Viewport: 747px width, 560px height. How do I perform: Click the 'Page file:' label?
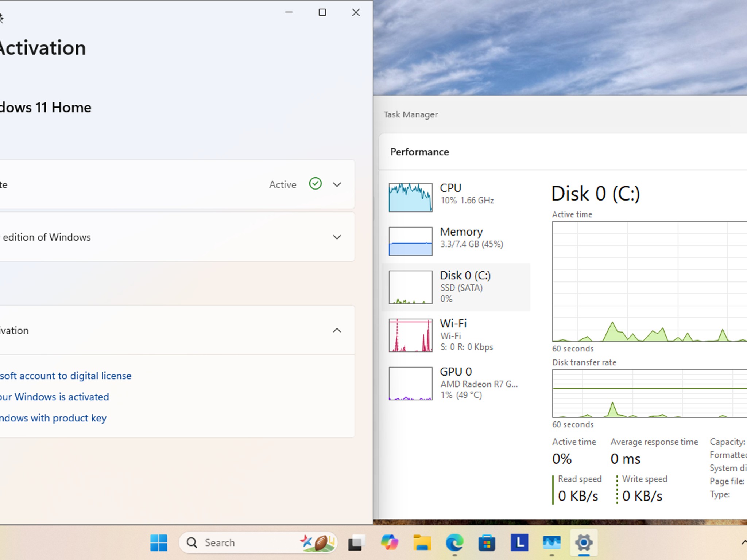pyautogui.click(x=727, y=481)
